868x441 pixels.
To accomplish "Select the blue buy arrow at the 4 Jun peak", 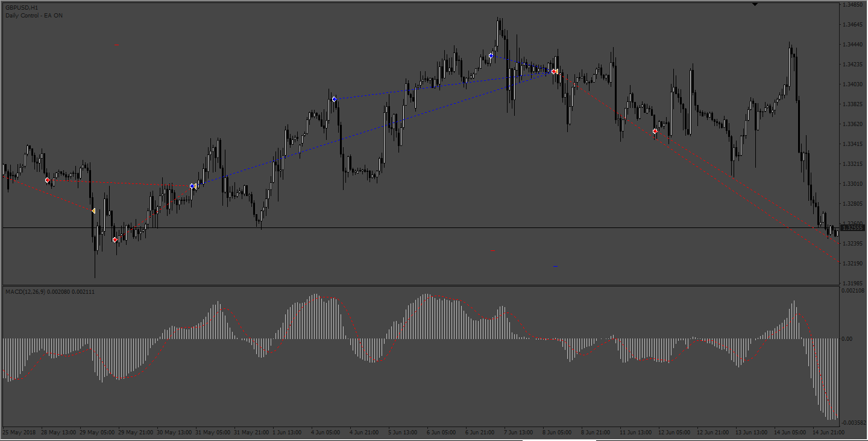I will pos(334,98).
